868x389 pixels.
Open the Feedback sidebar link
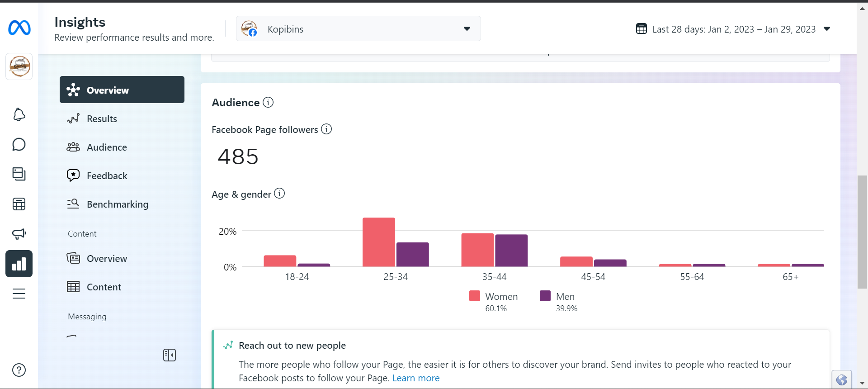[x=107, y=176]
